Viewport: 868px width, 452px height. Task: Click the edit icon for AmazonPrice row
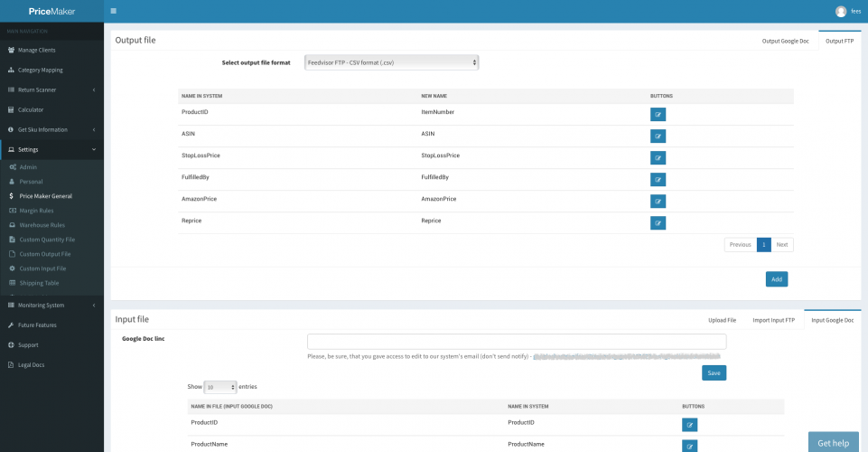pyautogui.click(x=658, y=202)
